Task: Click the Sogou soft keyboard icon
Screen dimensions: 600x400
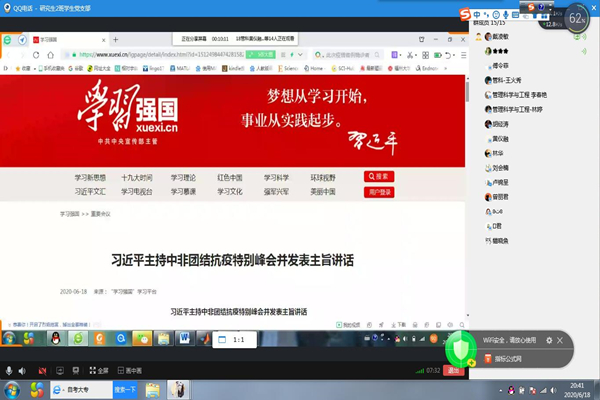Action: click(515, 15)
